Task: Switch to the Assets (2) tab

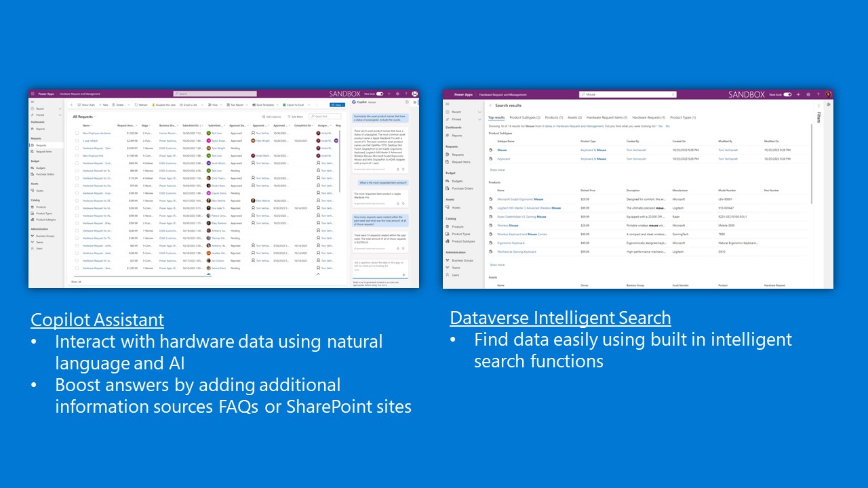Action: [575, 117]
